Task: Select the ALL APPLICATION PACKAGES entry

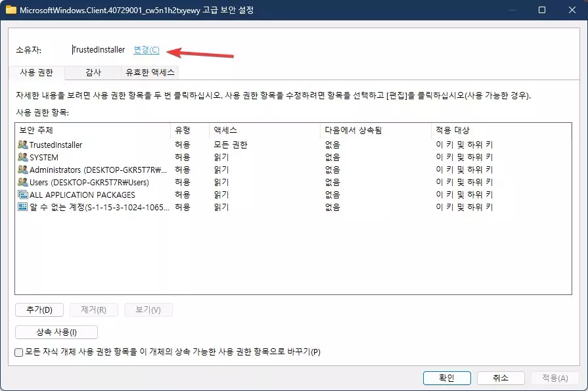Action: pos(293,195)
